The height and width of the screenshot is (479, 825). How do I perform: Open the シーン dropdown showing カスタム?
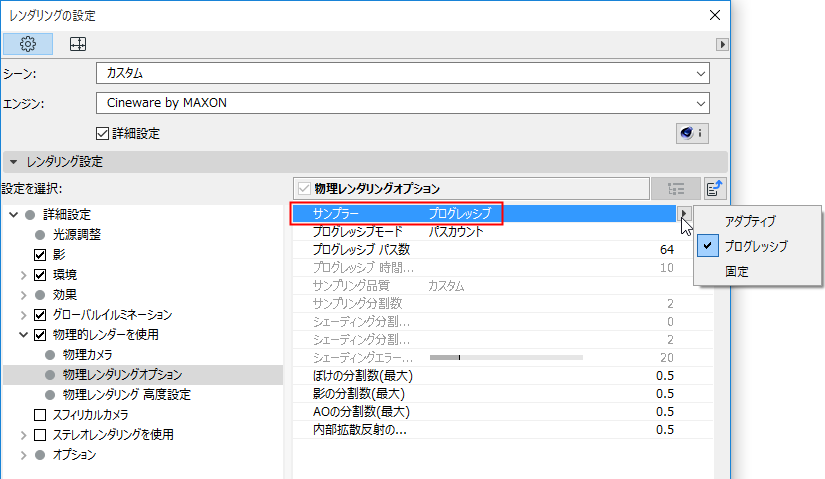click(403, 73)
